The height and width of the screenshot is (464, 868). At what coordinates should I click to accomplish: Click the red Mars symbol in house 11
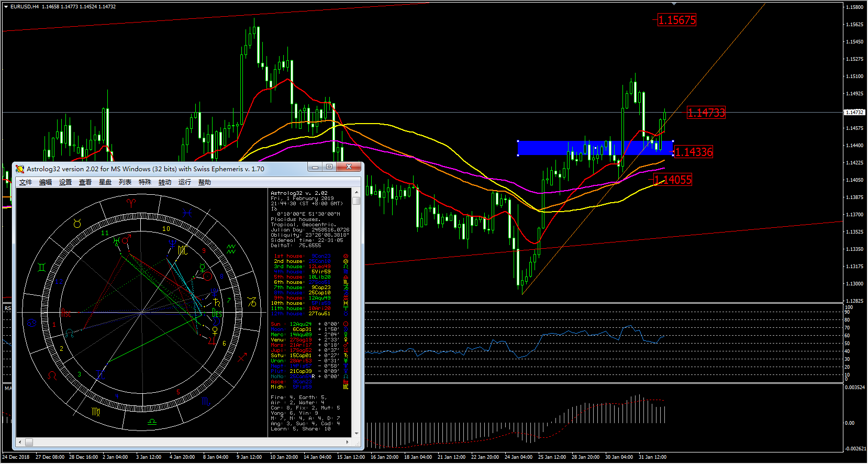point(126,240)
